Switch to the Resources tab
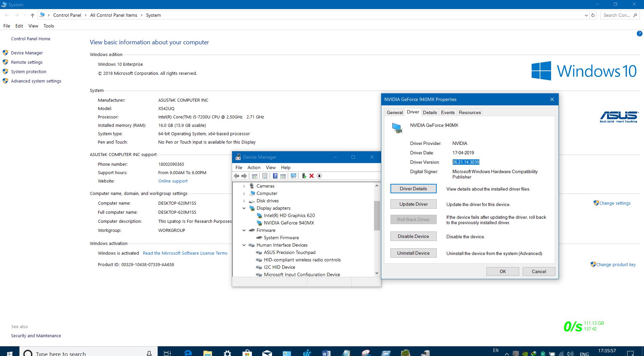 (470, 112)
